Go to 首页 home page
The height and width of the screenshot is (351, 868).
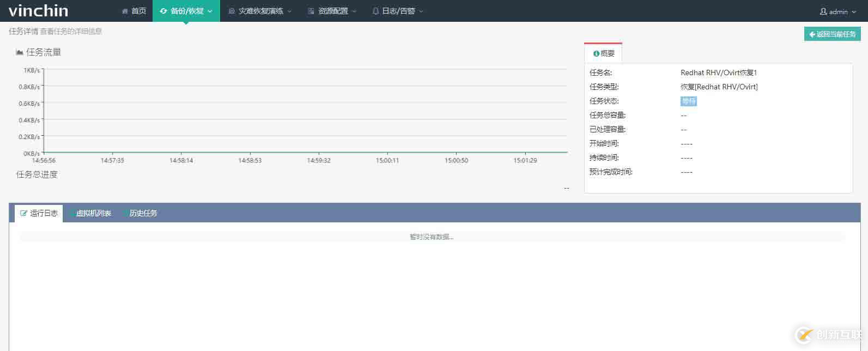[x=134, y=11]
